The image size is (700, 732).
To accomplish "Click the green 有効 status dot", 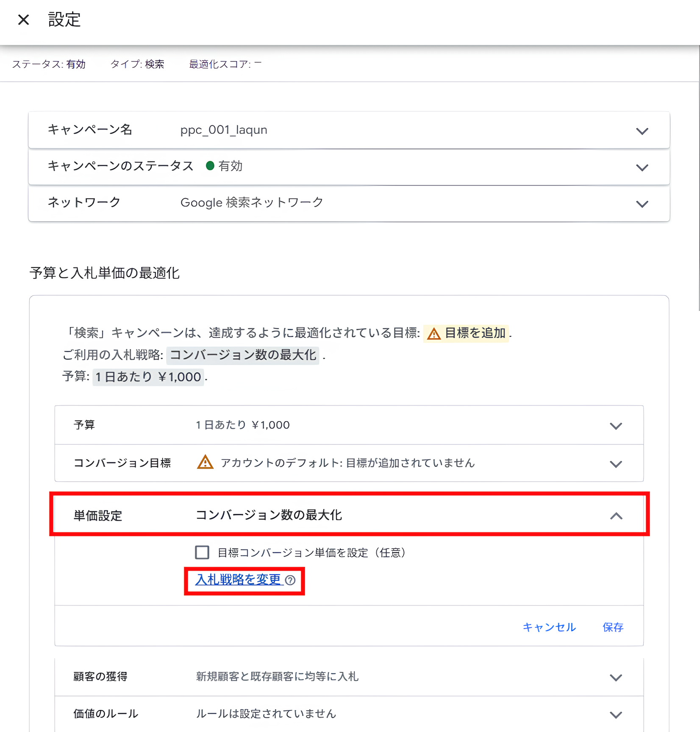I will coord(211,166).
